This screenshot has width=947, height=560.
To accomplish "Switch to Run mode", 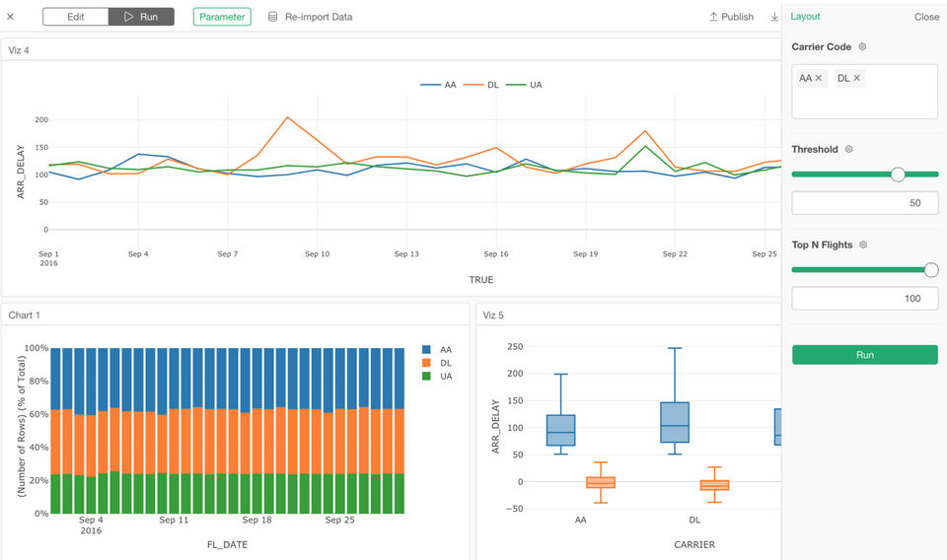I will point(141,17).
